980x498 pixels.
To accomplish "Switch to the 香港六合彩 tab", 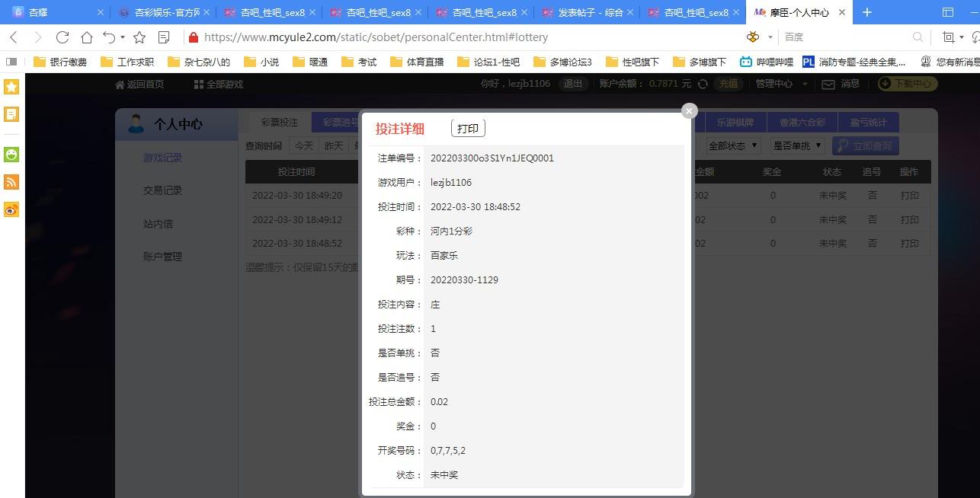I will [x=802, y=123].
